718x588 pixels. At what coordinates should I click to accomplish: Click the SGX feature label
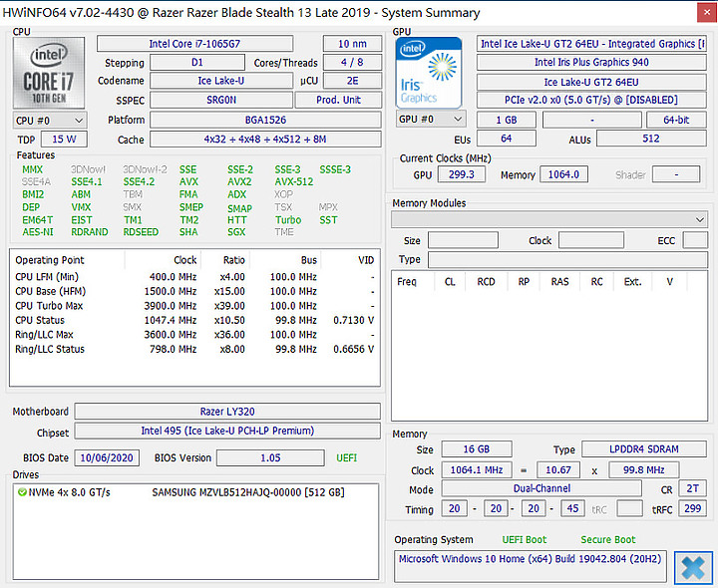click(x=236, y=232)
